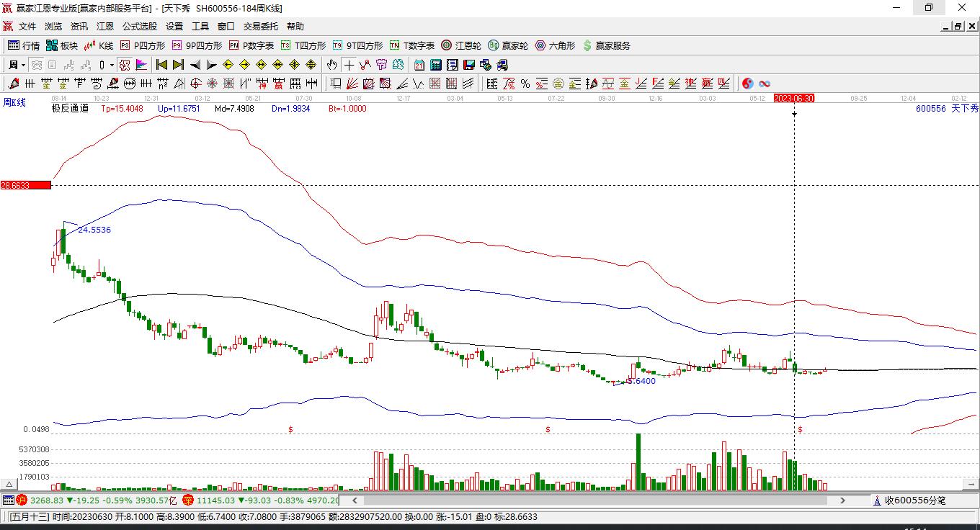The image size is (980, 530).
Task: Expand the bottom-left up-triangle panel button
Action: (9, 485)
